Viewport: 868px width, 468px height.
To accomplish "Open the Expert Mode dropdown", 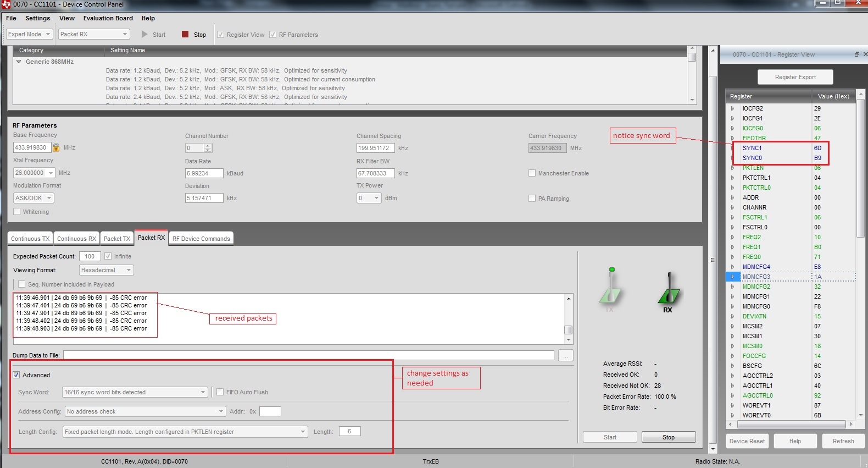I will pos(30,34).
